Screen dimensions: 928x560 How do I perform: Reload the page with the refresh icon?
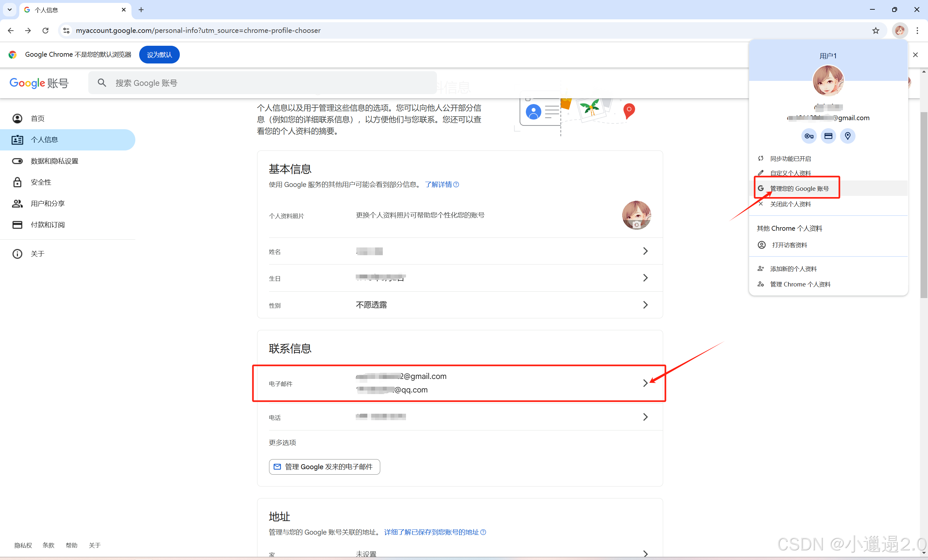tap(45, 31)
